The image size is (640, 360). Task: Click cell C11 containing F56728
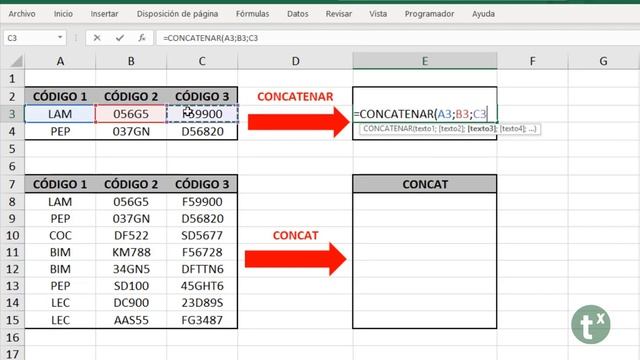pyautogui.click(x=202, y=252)
